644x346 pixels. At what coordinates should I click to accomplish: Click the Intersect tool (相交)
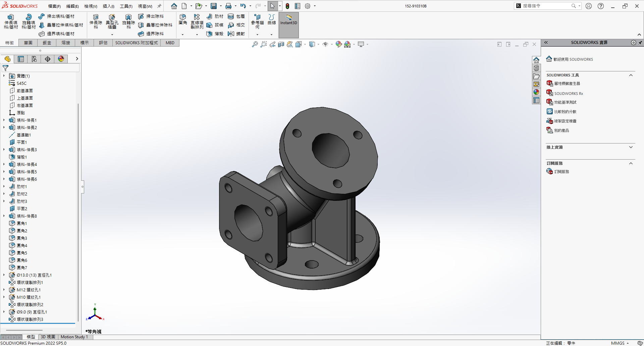[x=236, y=25]
